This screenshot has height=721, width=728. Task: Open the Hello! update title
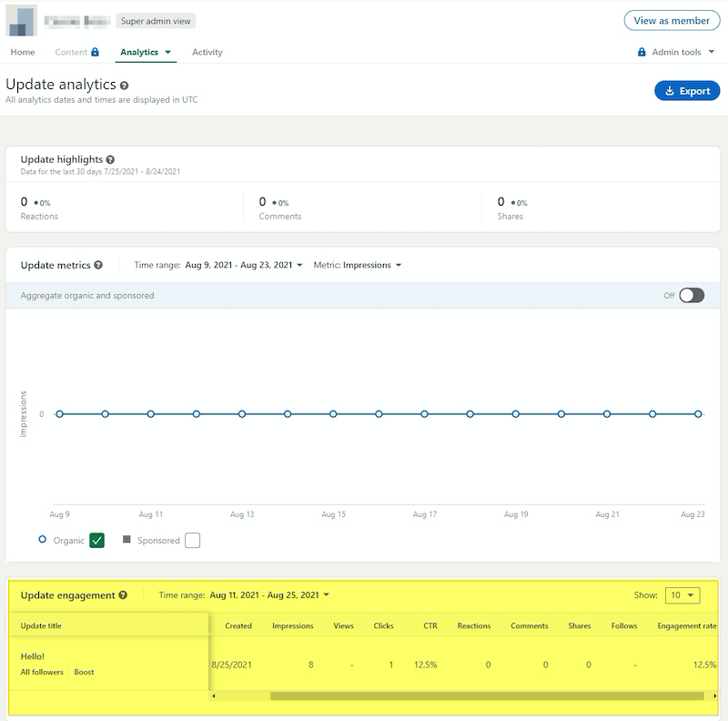pyautogui.click(x=33, y=656)
